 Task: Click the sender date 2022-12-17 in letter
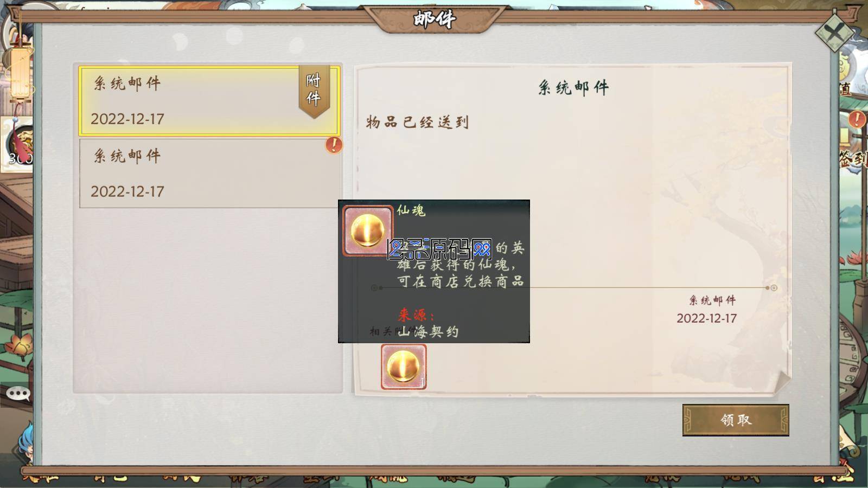pos(706,318)
